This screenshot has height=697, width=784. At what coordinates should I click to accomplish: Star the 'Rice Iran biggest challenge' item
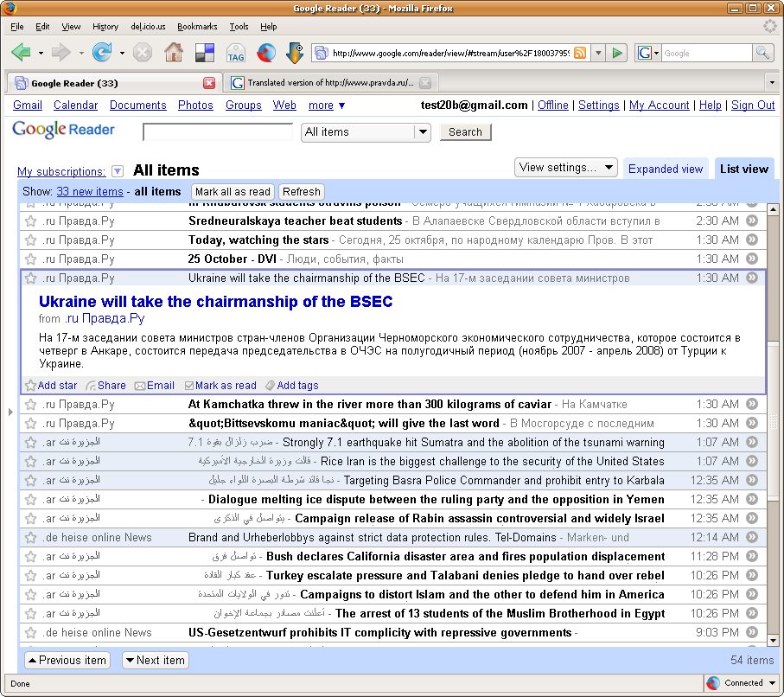[30, 461]
